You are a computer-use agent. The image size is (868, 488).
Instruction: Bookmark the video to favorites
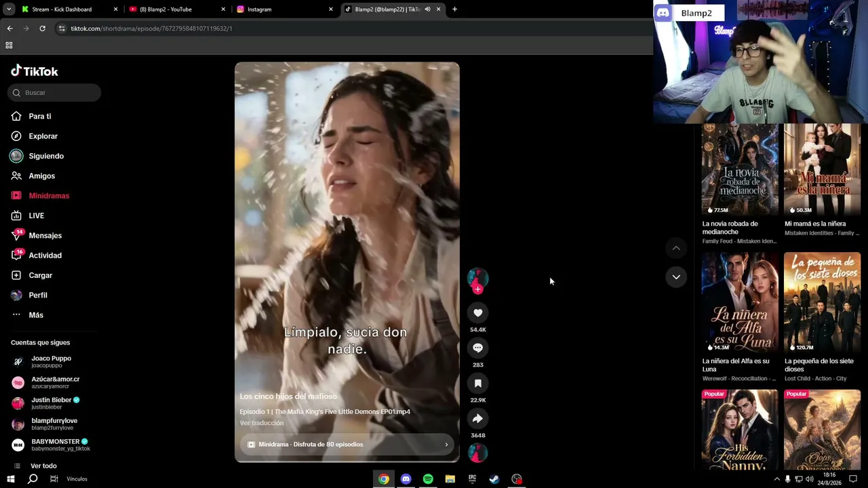(x=478, y=383)
